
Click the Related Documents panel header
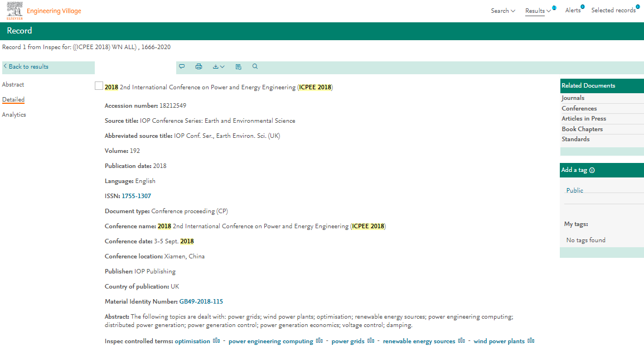point(602,85)
